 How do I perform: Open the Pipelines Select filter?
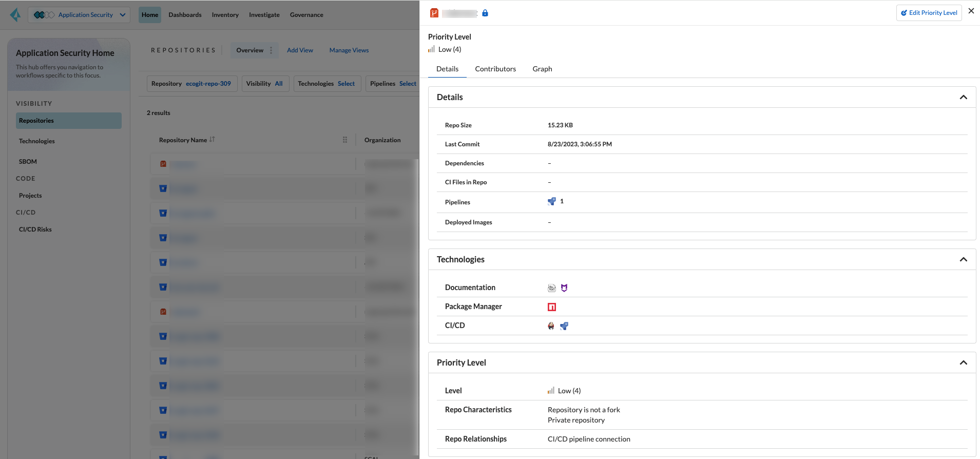[x=393, y=84]
